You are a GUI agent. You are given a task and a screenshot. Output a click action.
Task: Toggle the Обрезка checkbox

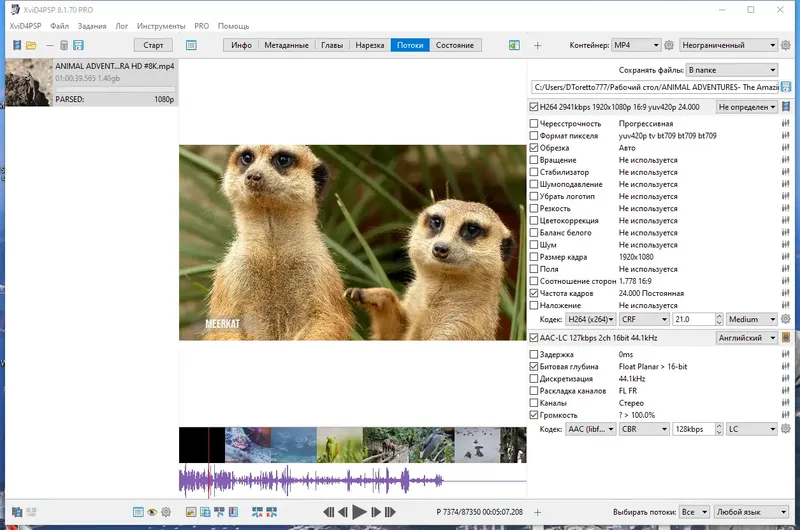point(534,148)
